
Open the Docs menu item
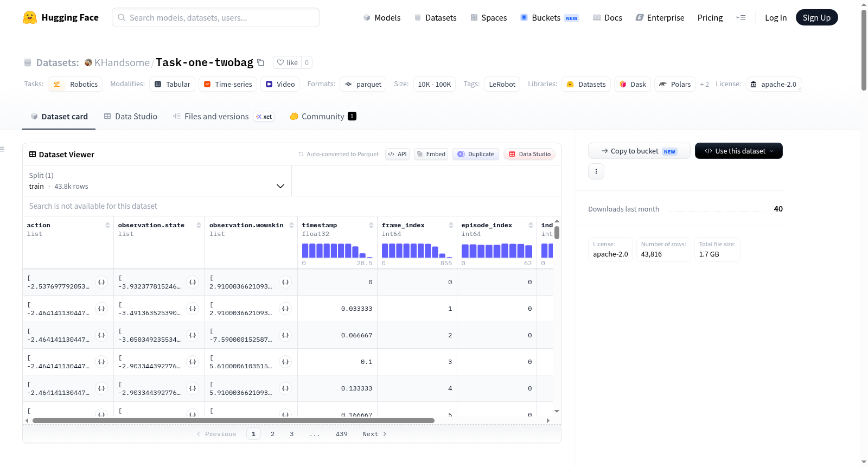(608, 18)
